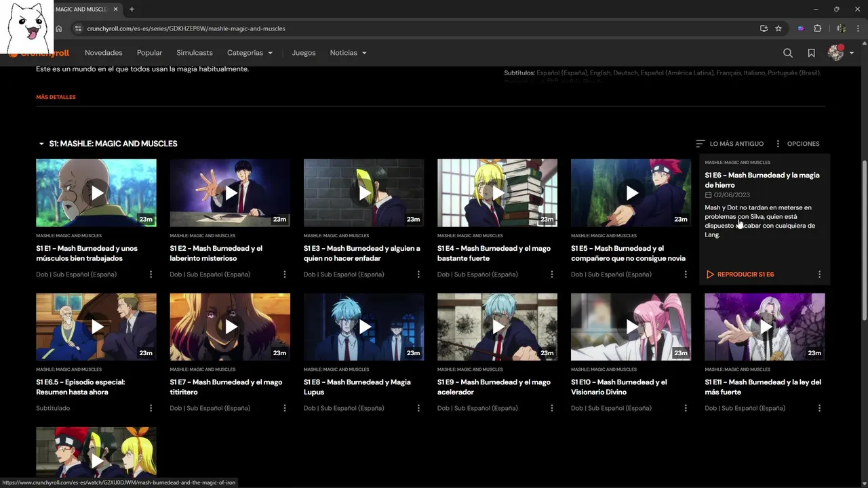Play episode S1 E7 thumbnail
This screenshot has height=488, width=868.
230,327
